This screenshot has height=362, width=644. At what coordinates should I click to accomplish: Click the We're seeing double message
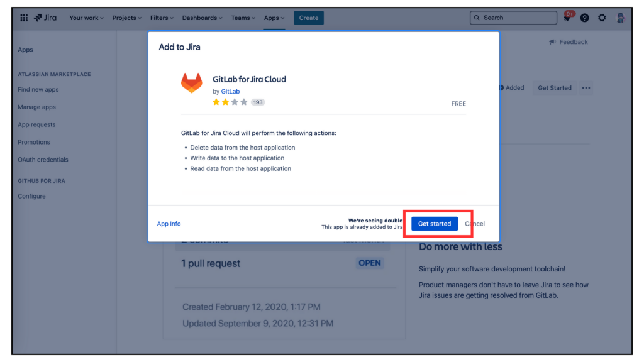375,221
